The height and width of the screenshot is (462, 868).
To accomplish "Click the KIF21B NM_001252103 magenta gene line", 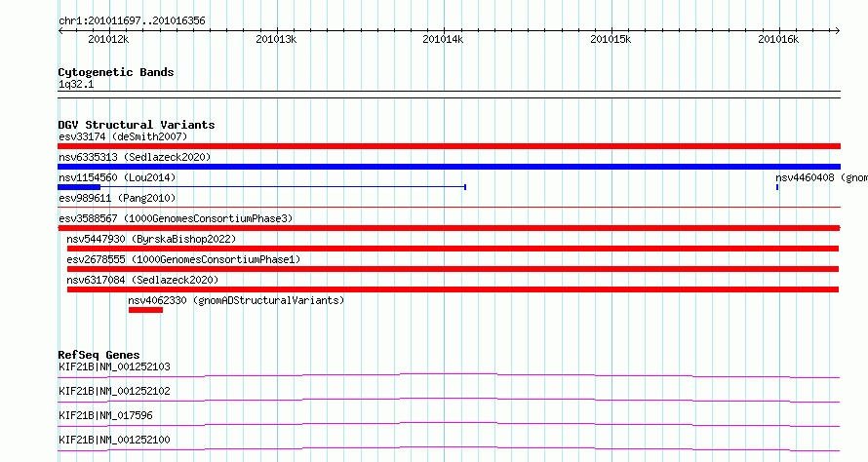I will pyautogui.click(x=449, y=375).
